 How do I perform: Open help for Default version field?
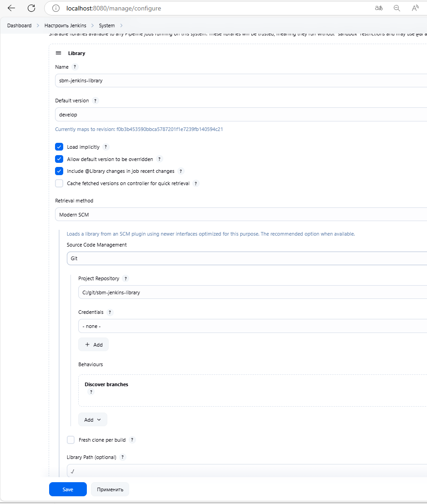click(x=95, y=101)
